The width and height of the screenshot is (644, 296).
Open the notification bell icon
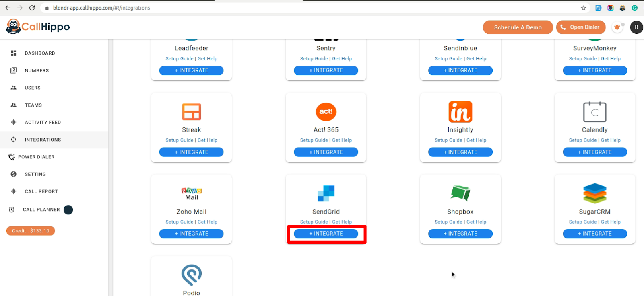point(617,27)
